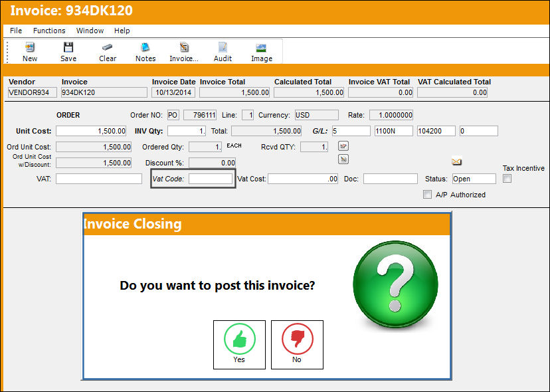550x392 pixels.
Task: Click the envelope mail icon
Action: (456, 161)
